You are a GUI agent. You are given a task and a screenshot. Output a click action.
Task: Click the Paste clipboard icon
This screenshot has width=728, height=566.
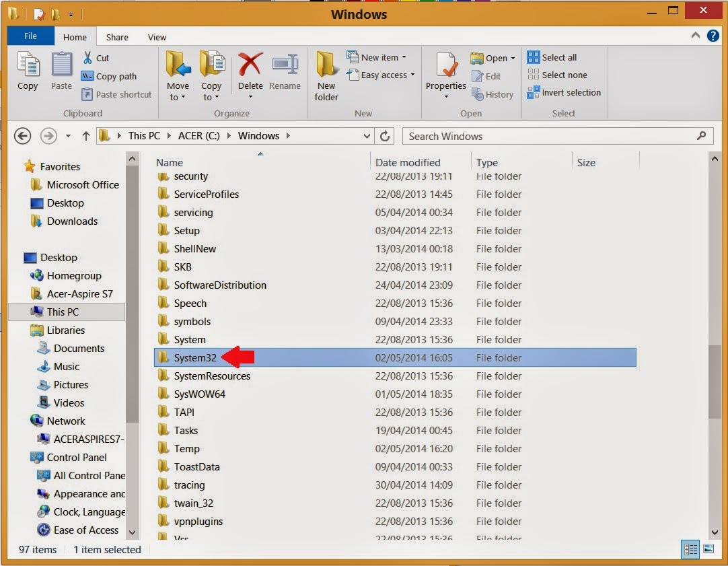(61, 64)
